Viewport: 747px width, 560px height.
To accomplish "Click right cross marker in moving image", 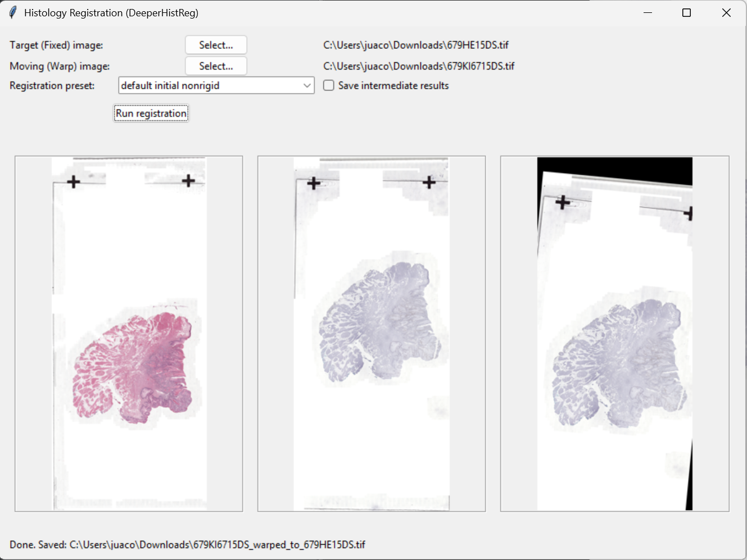I will [429, 182].
